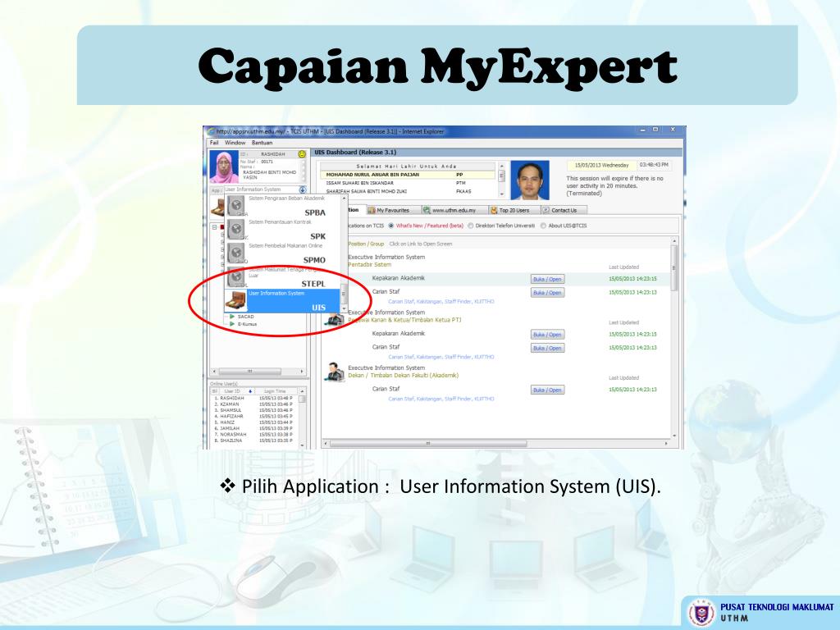The image size is (840, 630).
Task: Click the tree panel horizontal scrollbar
Action: pyautogui.click(x=258, y=372)
